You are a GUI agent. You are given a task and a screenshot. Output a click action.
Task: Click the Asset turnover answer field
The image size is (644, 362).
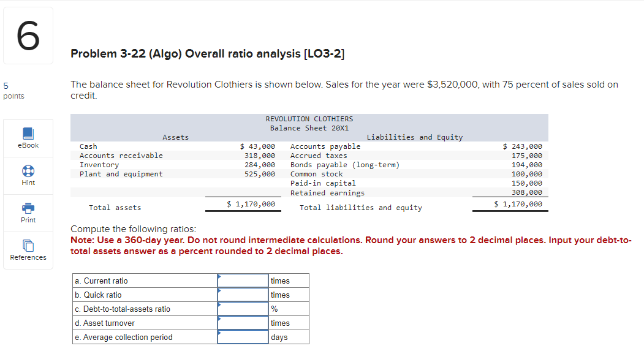243,323
